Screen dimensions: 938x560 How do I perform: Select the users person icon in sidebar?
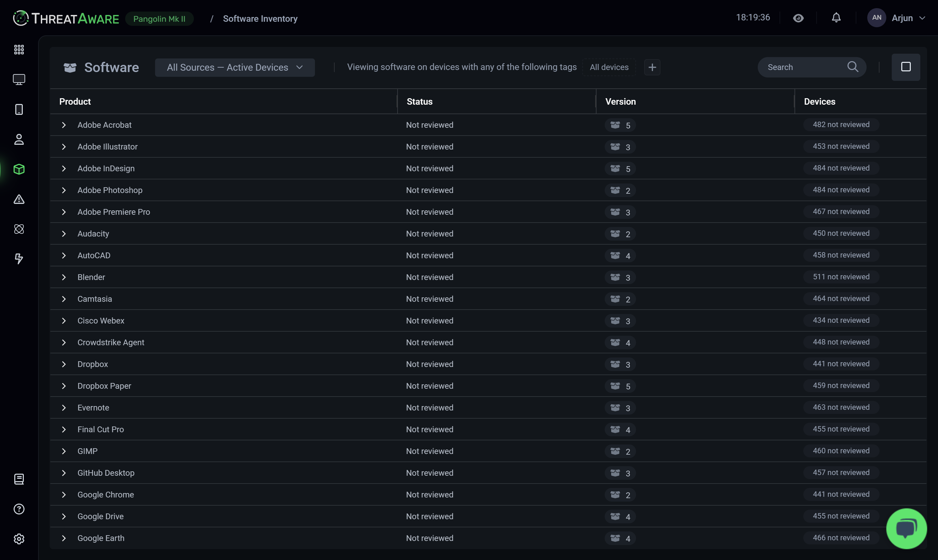[x=18, y=139]
